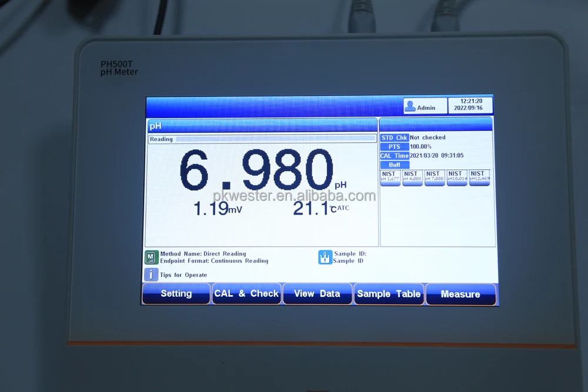Start measurement with Measure button

(x=461, y=294)
